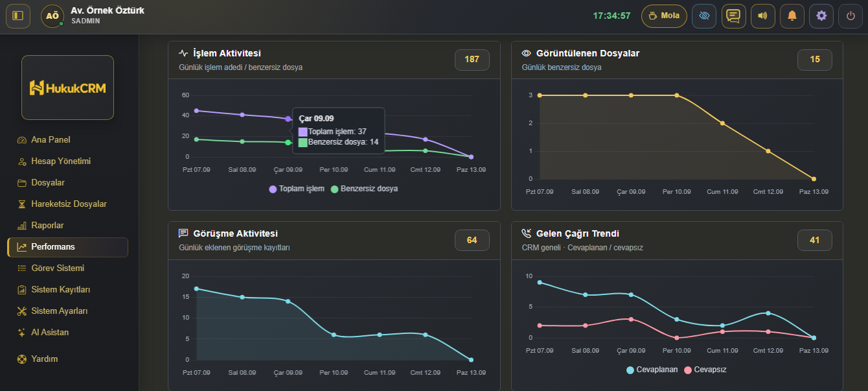Click Cevapsız point at Çar 09.09
Screen dimensions: 868x391
point(631,319)
